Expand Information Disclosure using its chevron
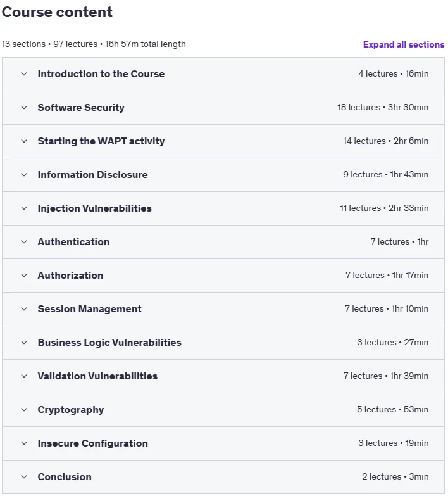The image size is (448, 496). (x=24, y=175)
